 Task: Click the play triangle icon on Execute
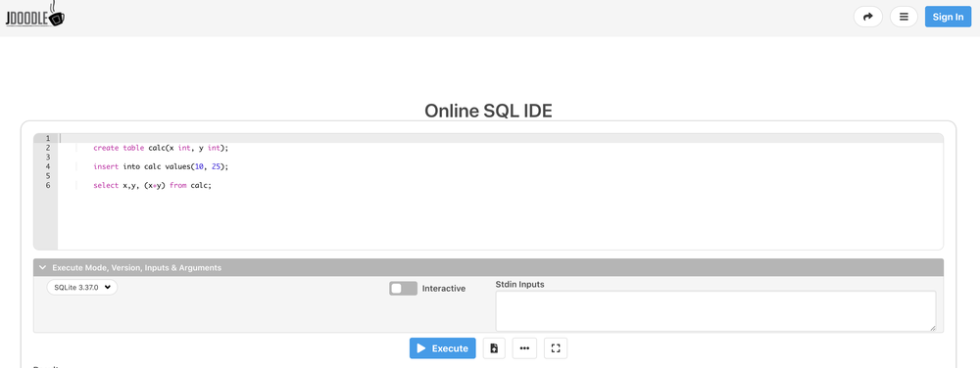pos(421,348)
